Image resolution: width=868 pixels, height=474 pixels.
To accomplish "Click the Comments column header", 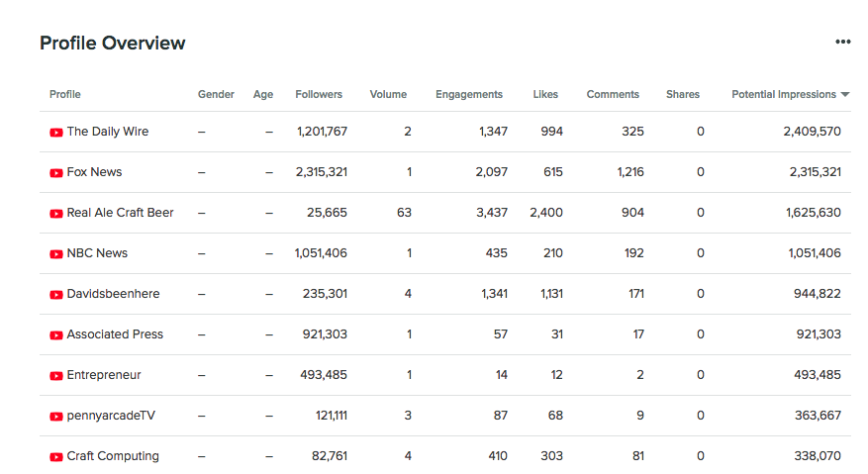I will pos(613,95).
